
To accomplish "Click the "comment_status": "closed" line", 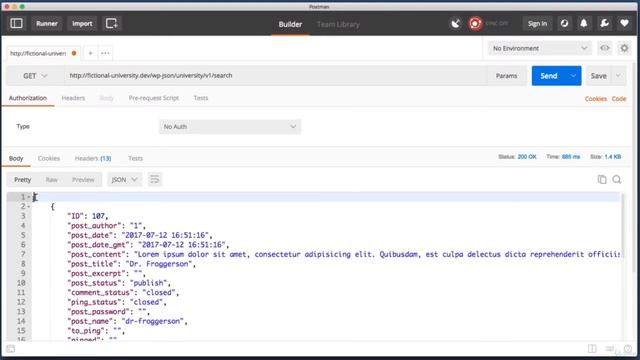I will click(x=123, y=293).
